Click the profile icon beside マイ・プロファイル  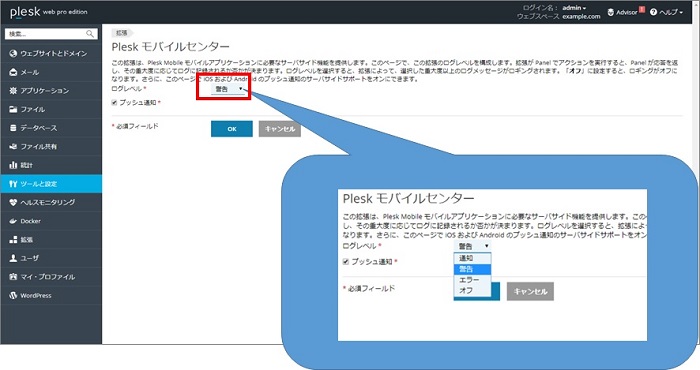tap(13, 277)
